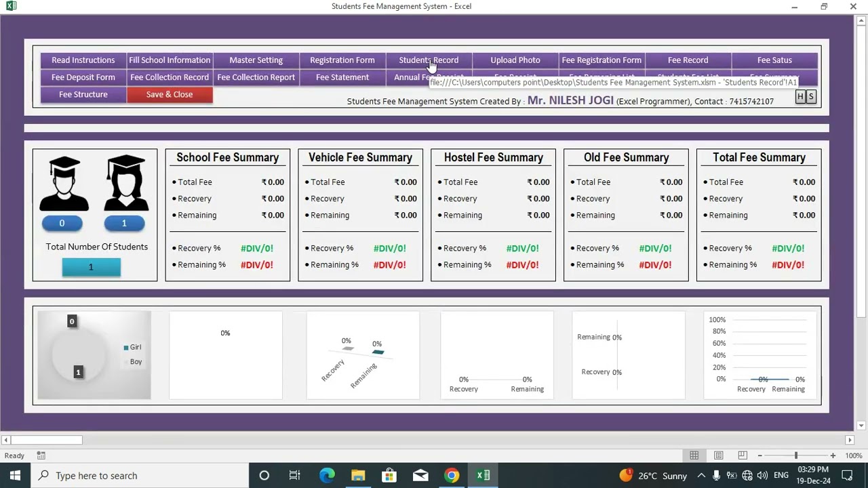
Task: Open Fee Statement
Action: [342, 77]
